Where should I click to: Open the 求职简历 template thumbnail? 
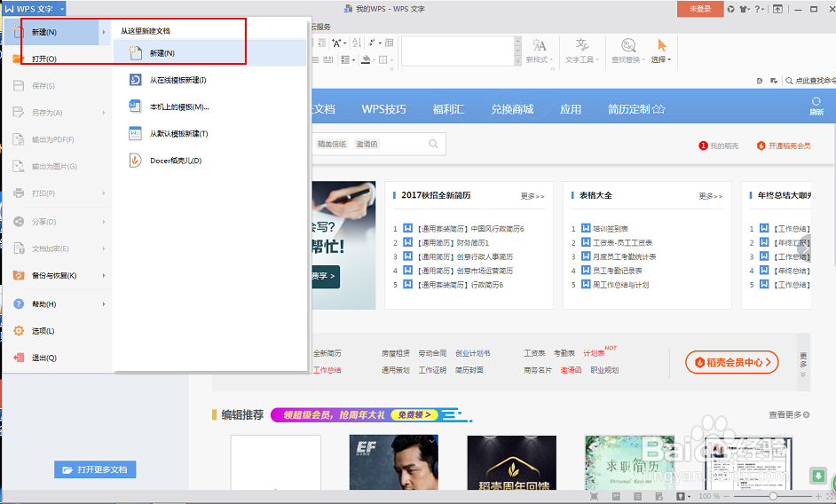pyautogui.click(x=629, y=463)
